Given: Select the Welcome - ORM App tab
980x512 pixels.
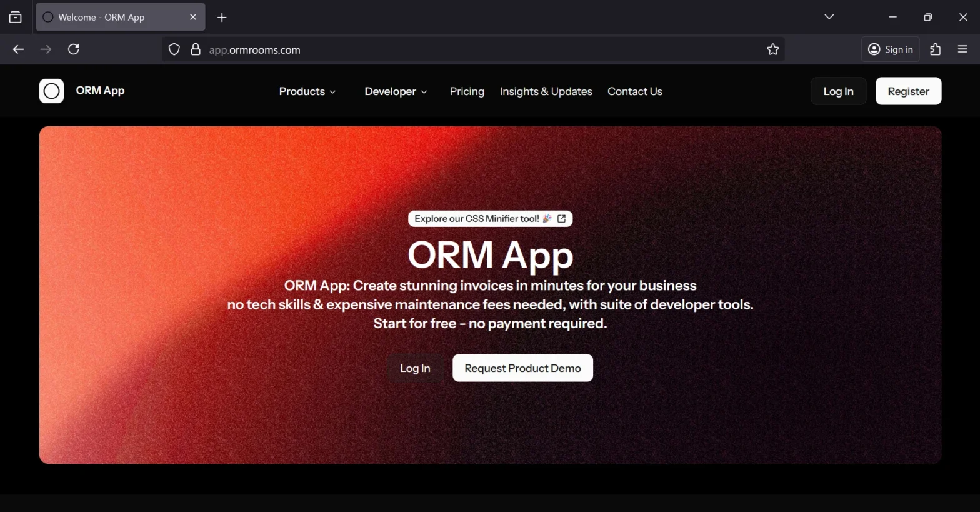Looking at the screenshot, I should tap(112, 18).
